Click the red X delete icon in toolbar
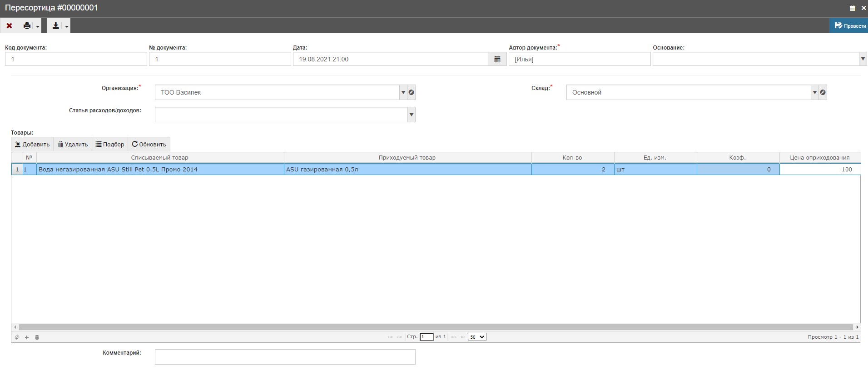The image size is (868, 371). [9, 26]
